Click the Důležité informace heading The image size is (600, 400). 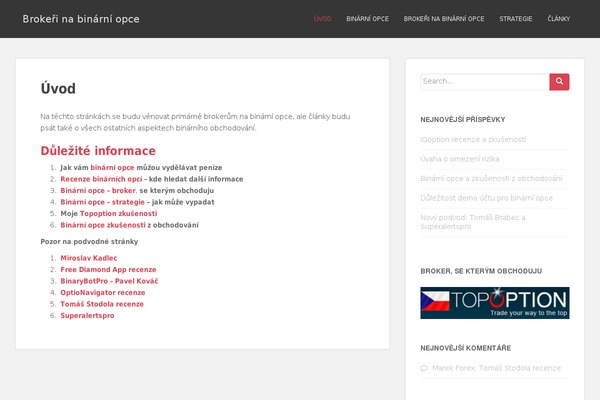98,151
